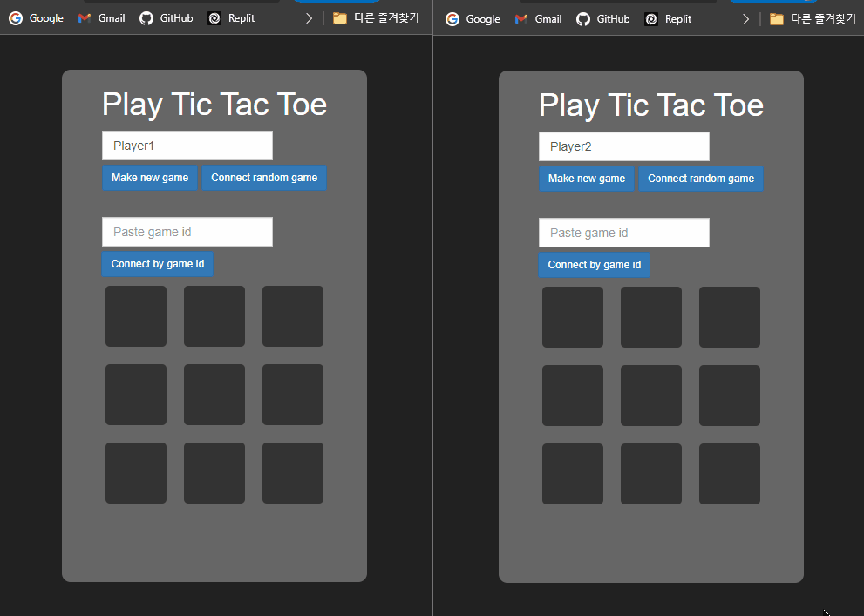Screen dimensions: 864x616
Task: Open the Replit bookmark in the left window
Action: click(230, 18)
